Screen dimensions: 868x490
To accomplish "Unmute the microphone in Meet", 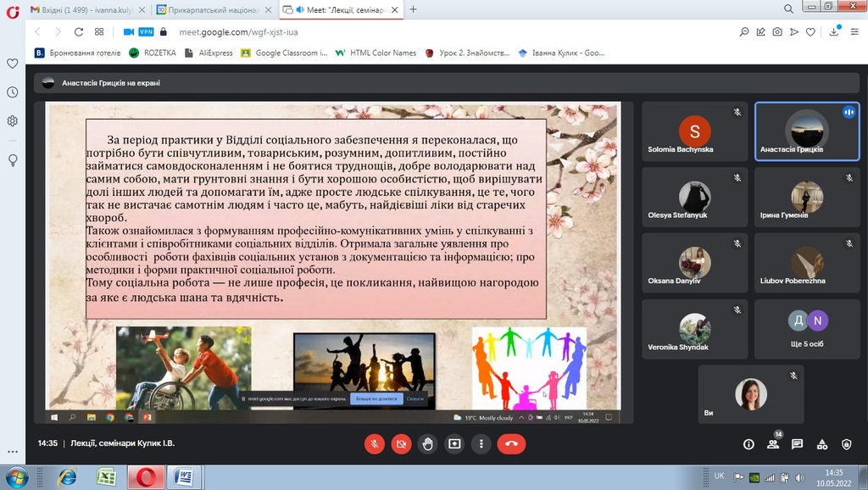I will coord(374,443).
